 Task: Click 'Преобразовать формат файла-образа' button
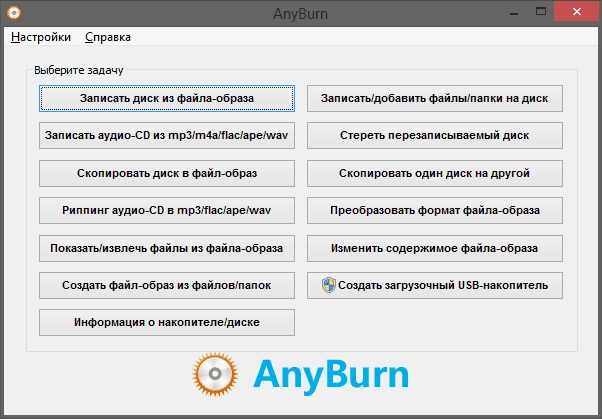coord(435,210)
